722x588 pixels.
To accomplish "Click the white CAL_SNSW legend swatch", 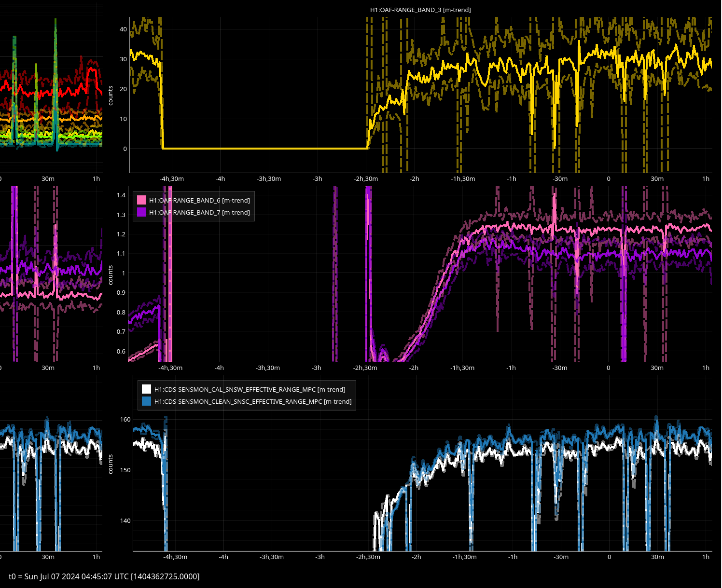I will 147,389.
